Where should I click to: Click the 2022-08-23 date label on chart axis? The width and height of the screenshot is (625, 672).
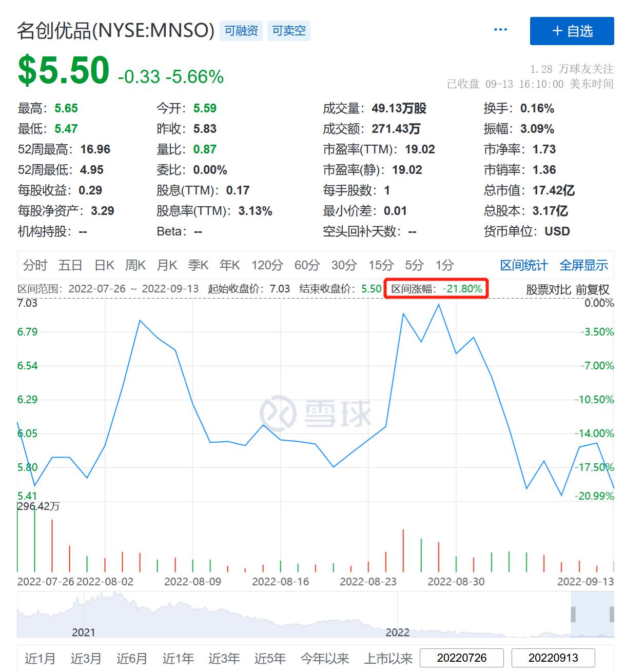(368, 582)
